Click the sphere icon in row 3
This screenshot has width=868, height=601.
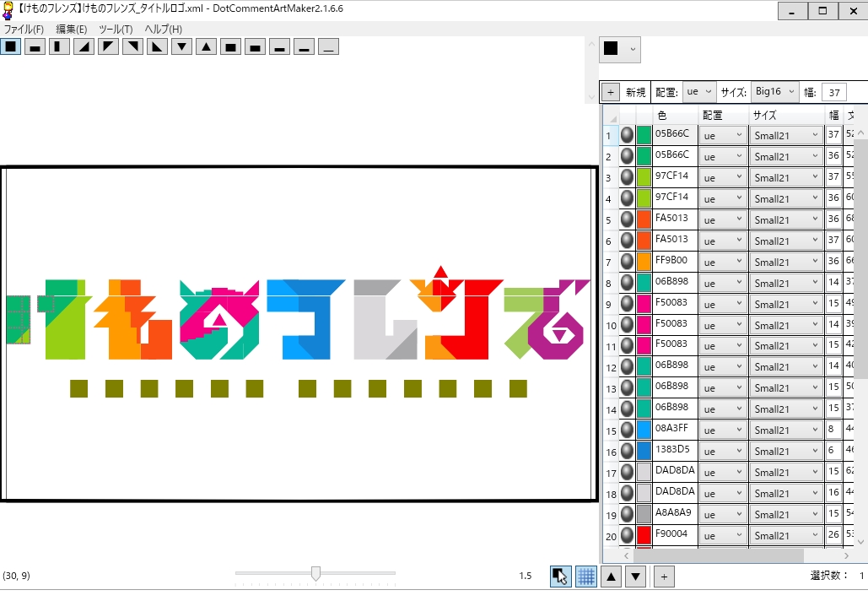point(627,177)
